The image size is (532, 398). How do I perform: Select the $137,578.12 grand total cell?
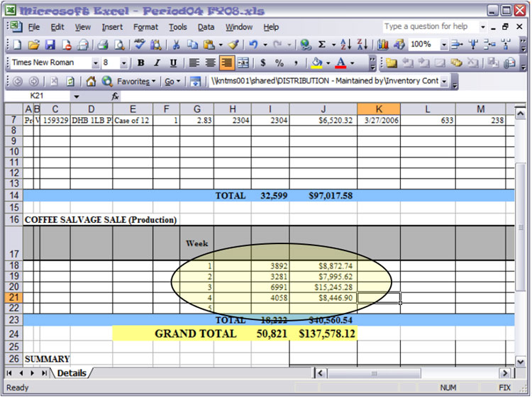coord(323,334)
